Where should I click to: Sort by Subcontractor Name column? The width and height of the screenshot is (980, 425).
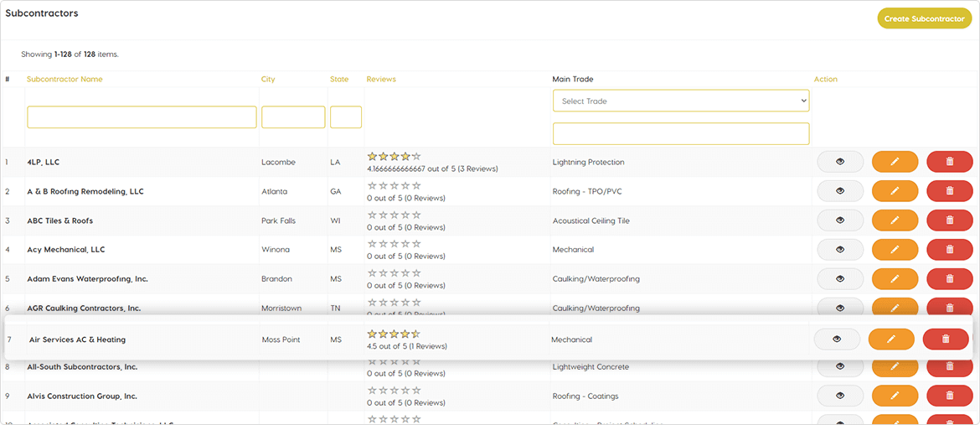click(x=65, y=80)
